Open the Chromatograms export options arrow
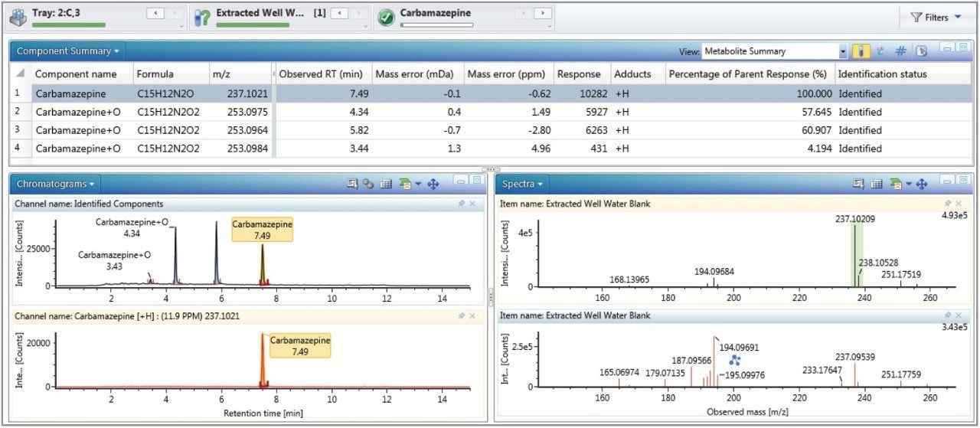The image size is (980, 428). [416, 184]
